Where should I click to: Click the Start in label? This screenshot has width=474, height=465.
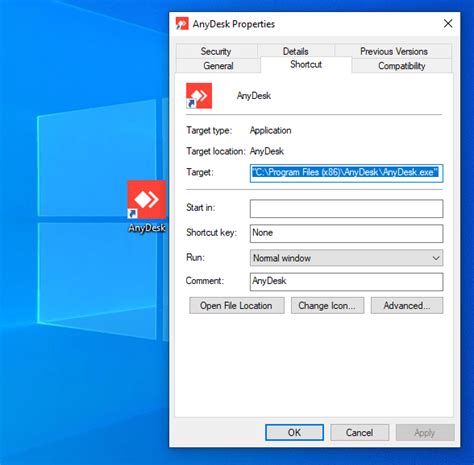pos(201,207)
